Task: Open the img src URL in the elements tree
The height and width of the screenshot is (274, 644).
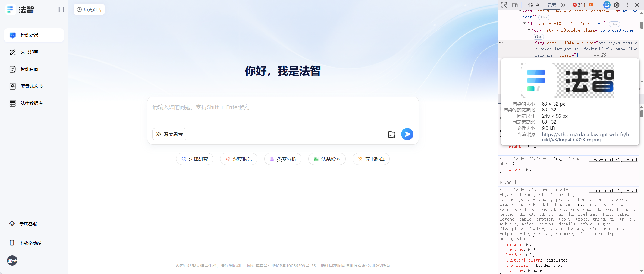Action: 586,49
